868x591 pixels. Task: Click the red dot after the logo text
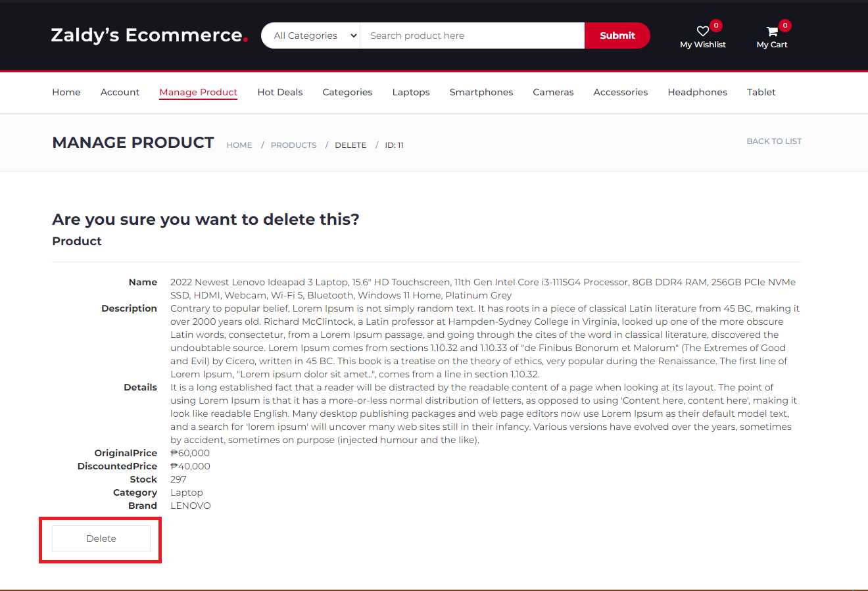246,40
